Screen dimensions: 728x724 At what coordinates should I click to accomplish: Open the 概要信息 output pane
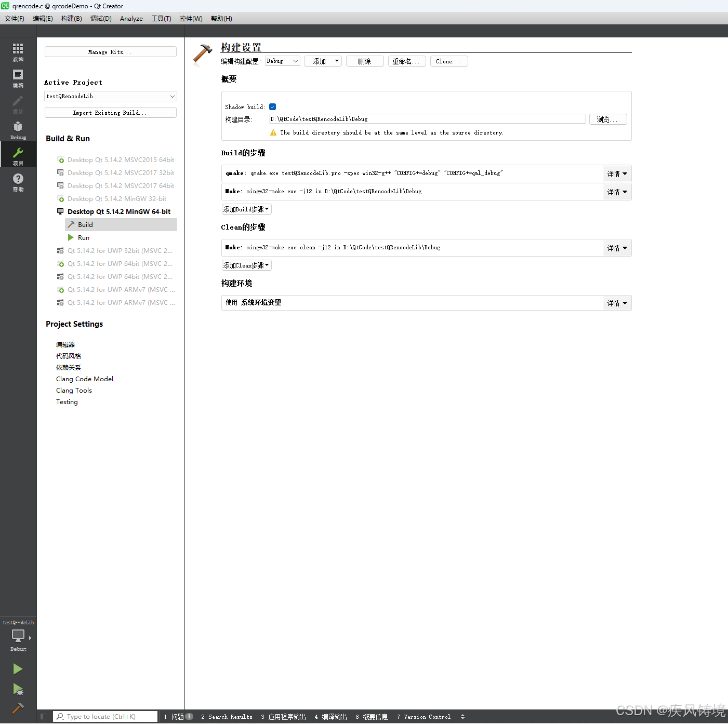[372, 717]
